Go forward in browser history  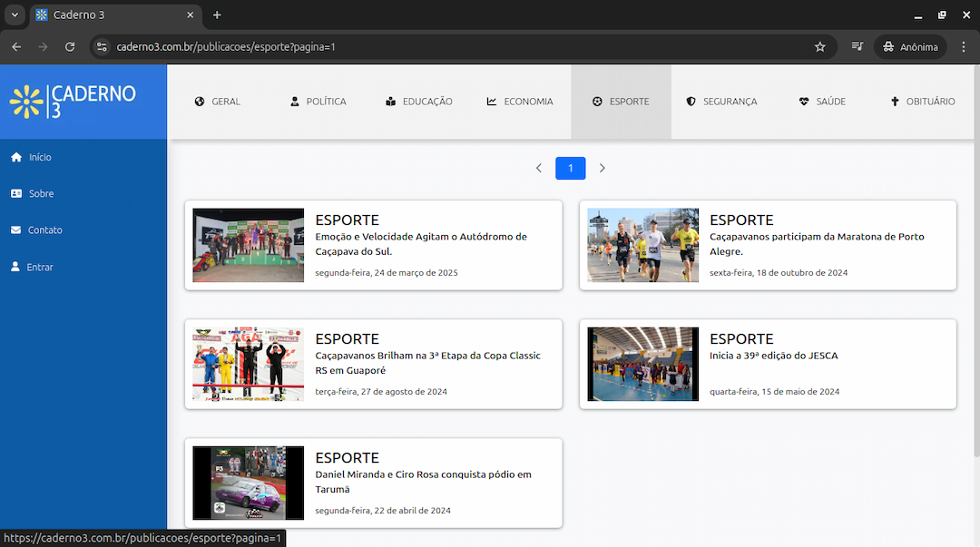pos(44,47)
